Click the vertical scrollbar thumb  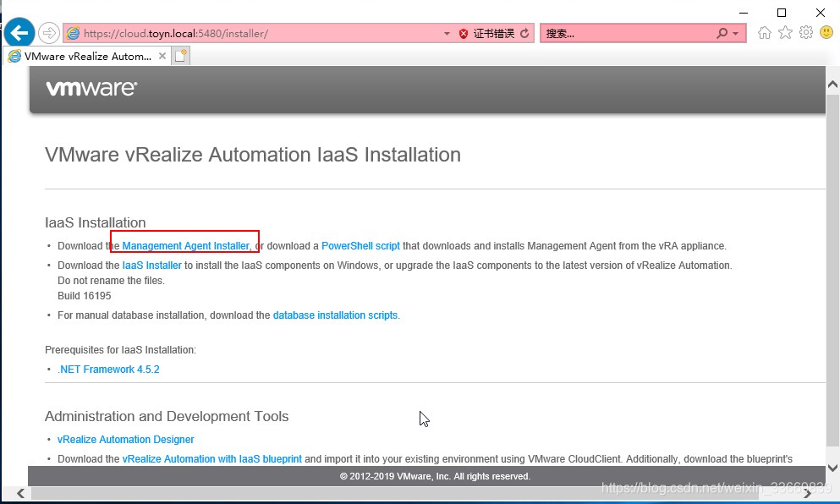coord(832,271)
